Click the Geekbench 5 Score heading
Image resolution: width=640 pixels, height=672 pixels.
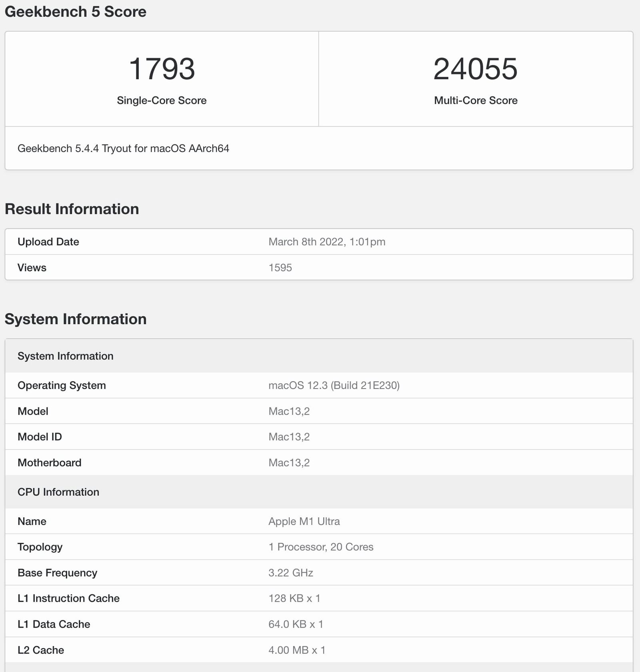click(75, 12)
